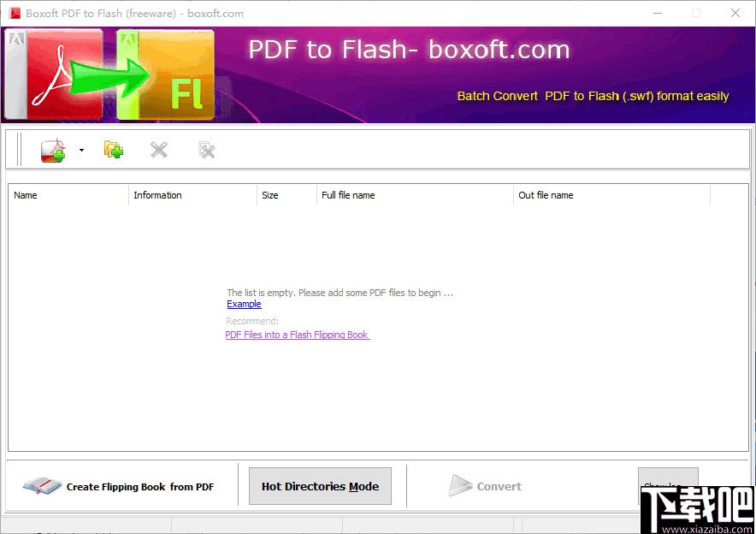Open the Add PDF dropdown arrow

[x=81, y=150]
